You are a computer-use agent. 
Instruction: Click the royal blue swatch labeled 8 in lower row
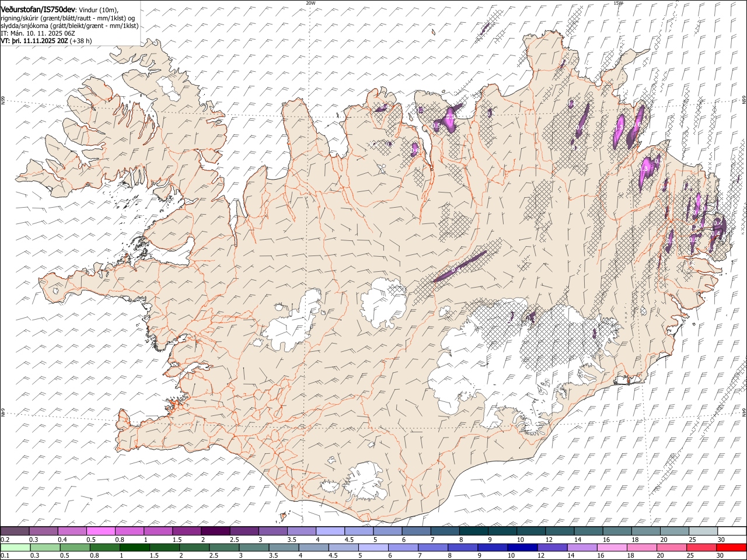463,547
